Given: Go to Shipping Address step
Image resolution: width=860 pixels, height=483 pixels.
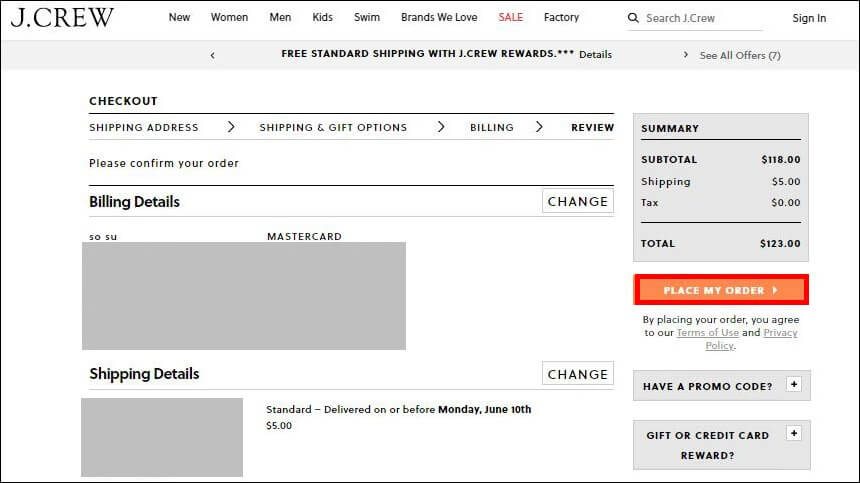Looking at the screenshot, I should (144, 127).
